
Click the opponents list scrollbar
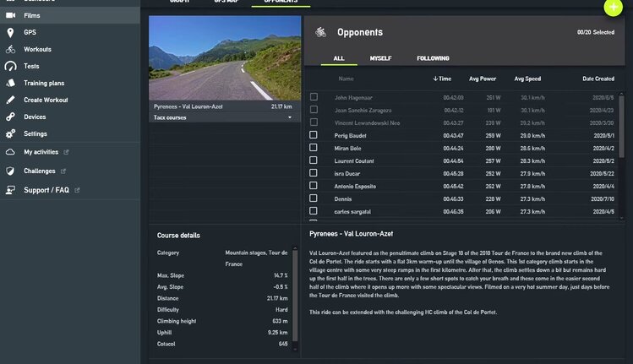click(621, 127)
